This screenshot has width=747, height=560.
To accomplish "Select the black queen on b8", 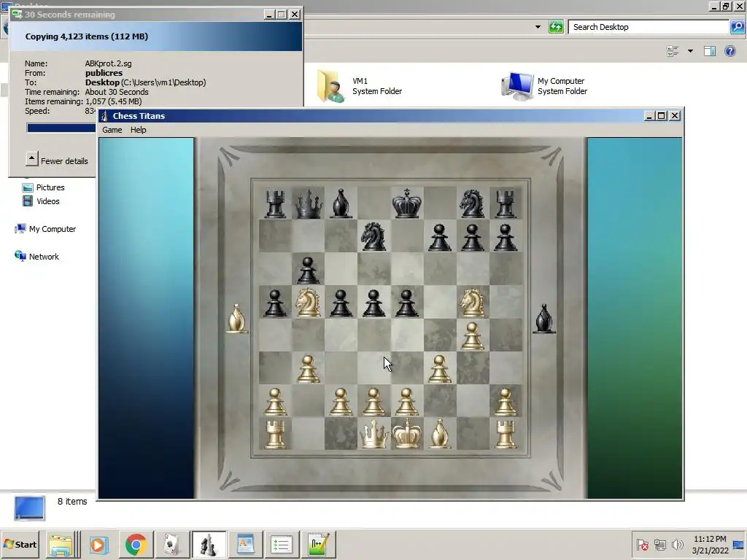I will click(x=309, y=203).
